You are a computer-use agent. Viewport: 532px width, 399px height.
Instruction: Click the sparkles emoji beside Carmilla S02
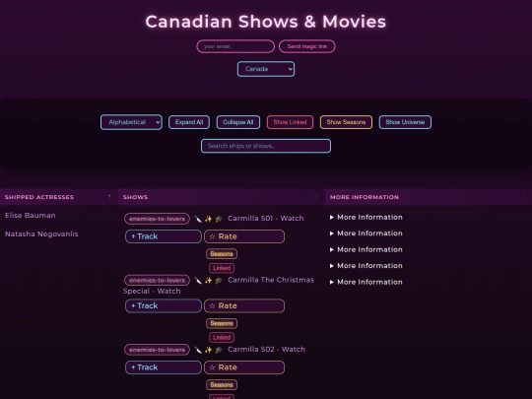(x=208, y=350)
